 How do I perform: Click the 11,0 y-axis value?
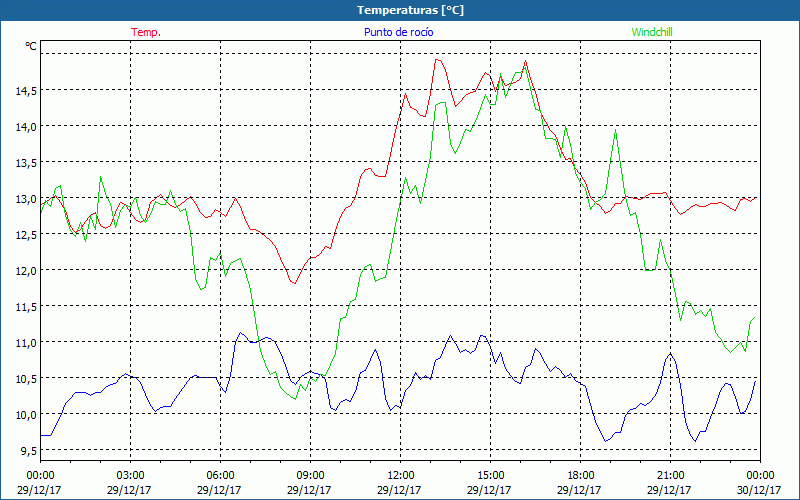(26, 343)
